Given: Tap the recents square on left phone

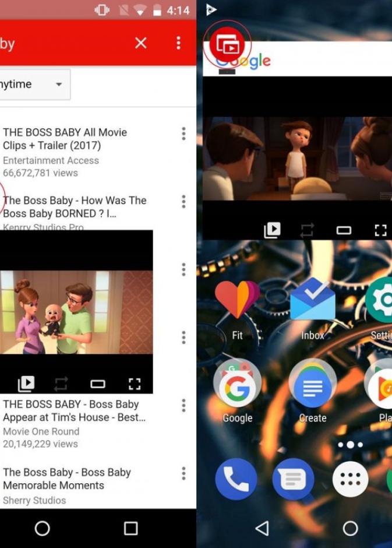Looking at the screenshot, I should pyautogui.click(x=131, y=528).
